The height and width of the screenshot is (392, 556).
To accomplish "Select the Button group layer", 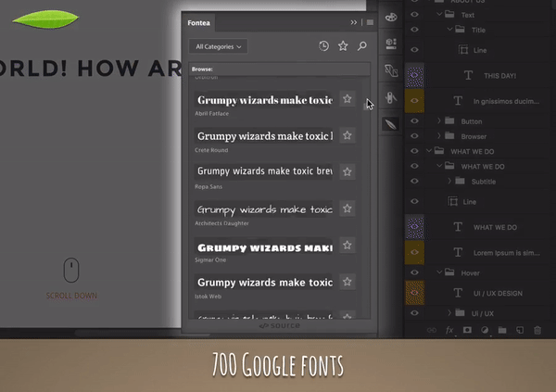I will coord(472,121).
